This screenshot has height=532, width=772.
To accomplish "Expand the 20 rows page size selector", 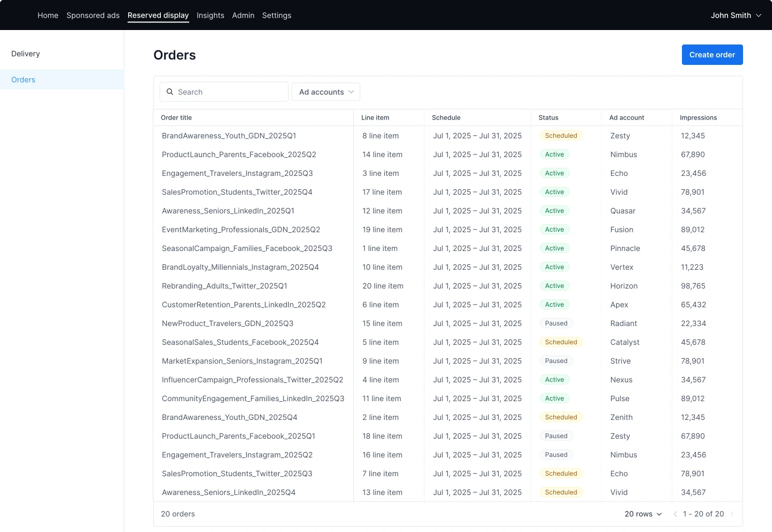I will click(x=643, y=514).
